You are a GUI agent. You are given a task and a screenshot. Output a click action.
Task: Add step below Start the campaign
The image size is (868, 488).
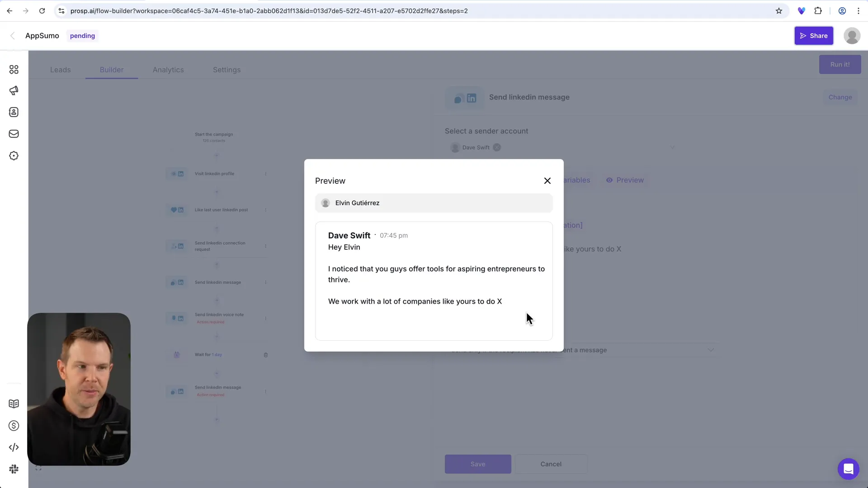click(x=217, y=155)
